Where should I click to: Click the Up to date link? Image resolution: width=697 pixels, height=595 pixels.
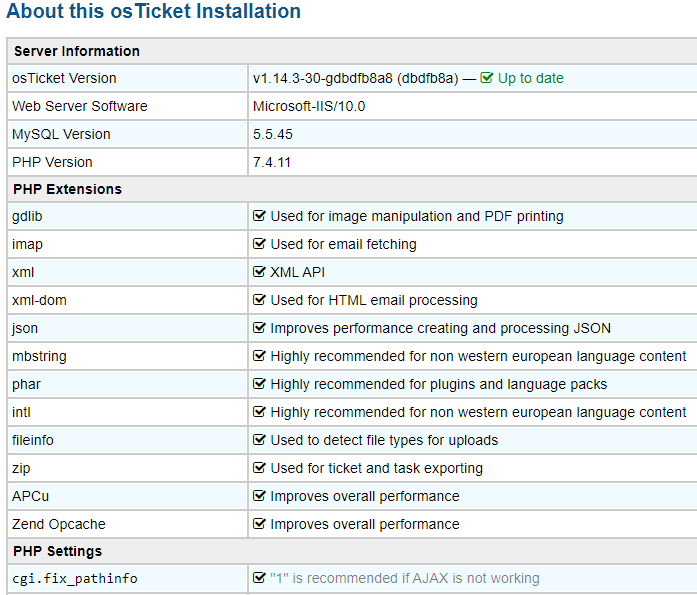[531, 78]
